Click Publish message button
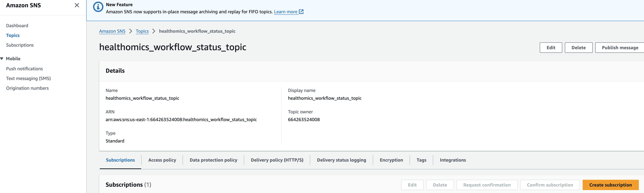 click(620, 48)
